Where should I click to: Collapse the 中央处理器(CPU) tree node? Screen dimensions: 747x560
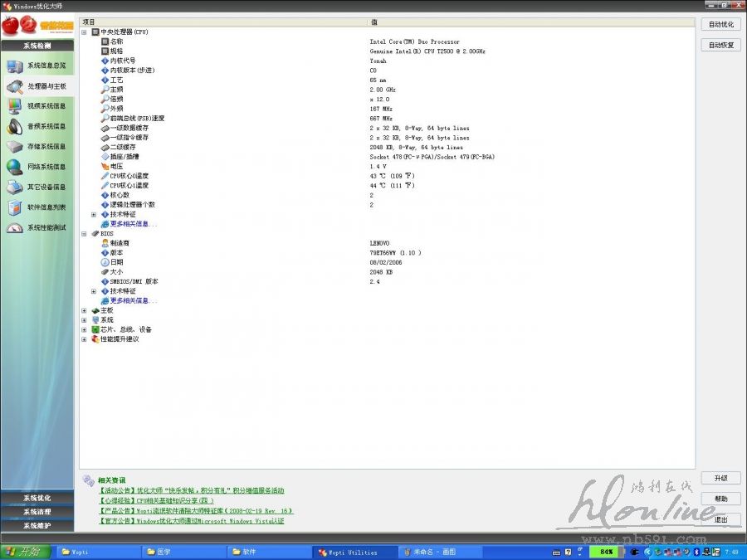[x=84, y=32]
